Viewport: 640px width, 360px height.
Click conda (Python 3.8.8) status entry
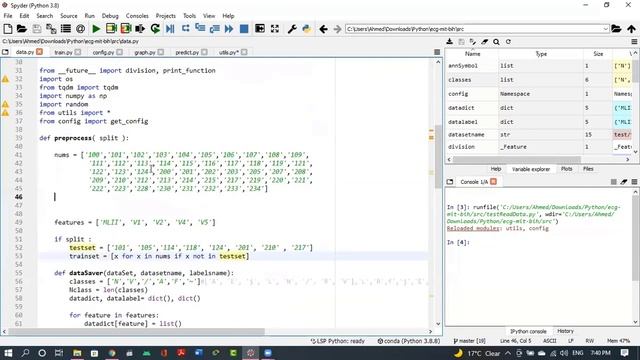409,341
